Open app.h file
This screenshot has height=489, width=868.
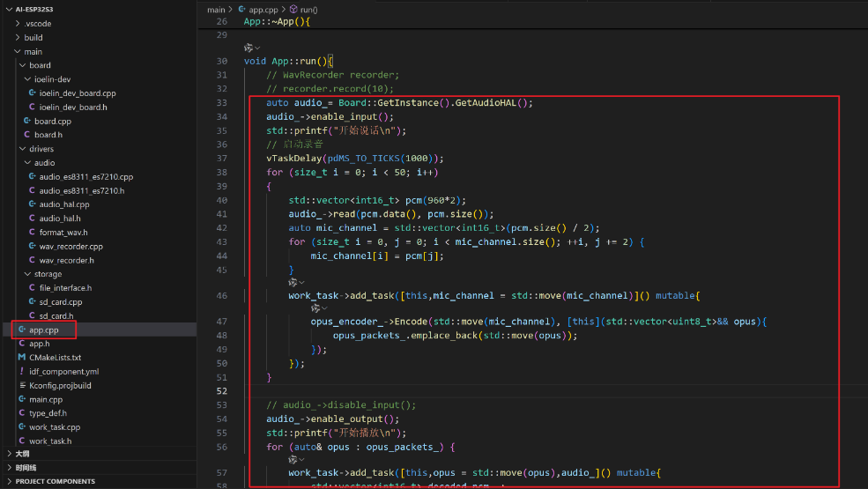tap(40, 344)
